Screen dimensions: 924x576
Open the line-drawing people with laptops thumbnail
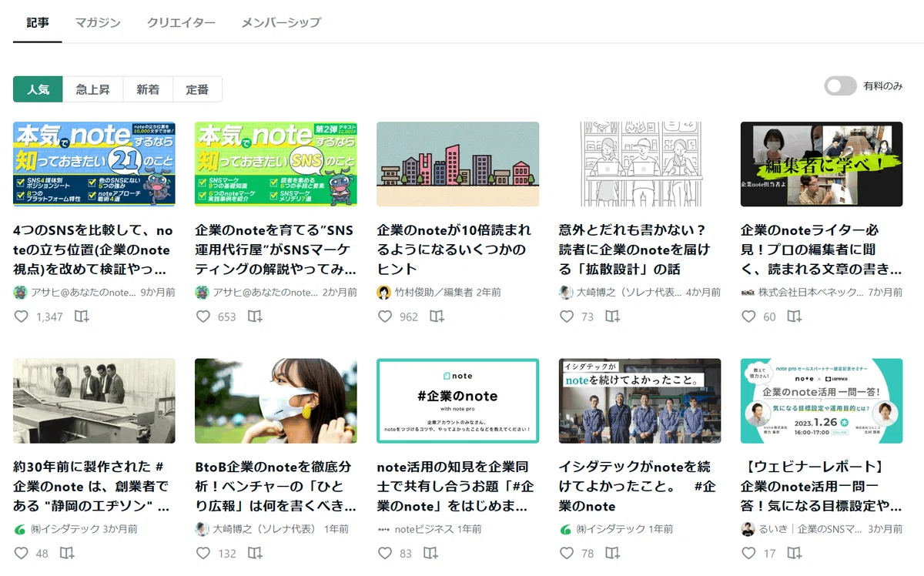click(x=639, y=164)
